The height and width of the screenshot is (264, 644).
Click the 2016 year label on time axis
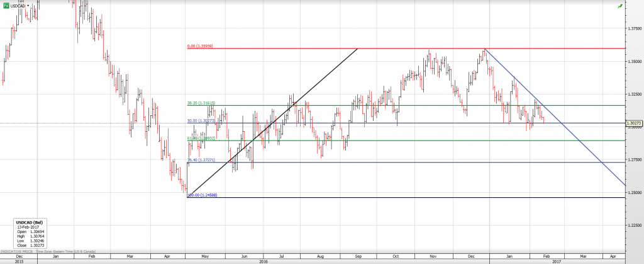coord(263,261)
